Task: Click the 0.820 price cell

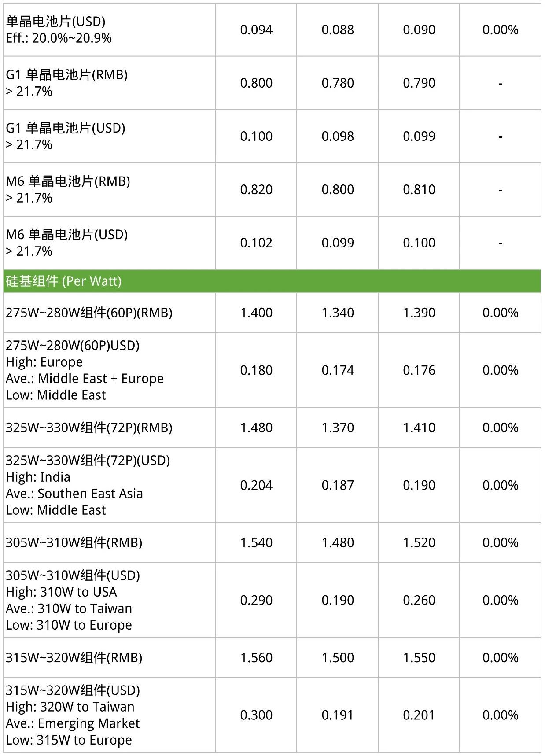Action: (256, 190)
